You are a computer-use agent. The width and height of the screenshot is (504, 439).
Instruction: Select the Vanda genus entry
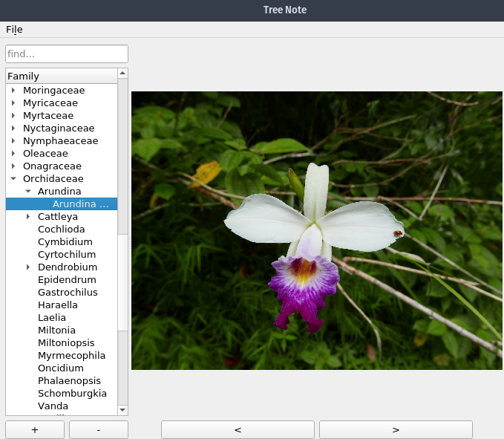(x=53, y=406)
